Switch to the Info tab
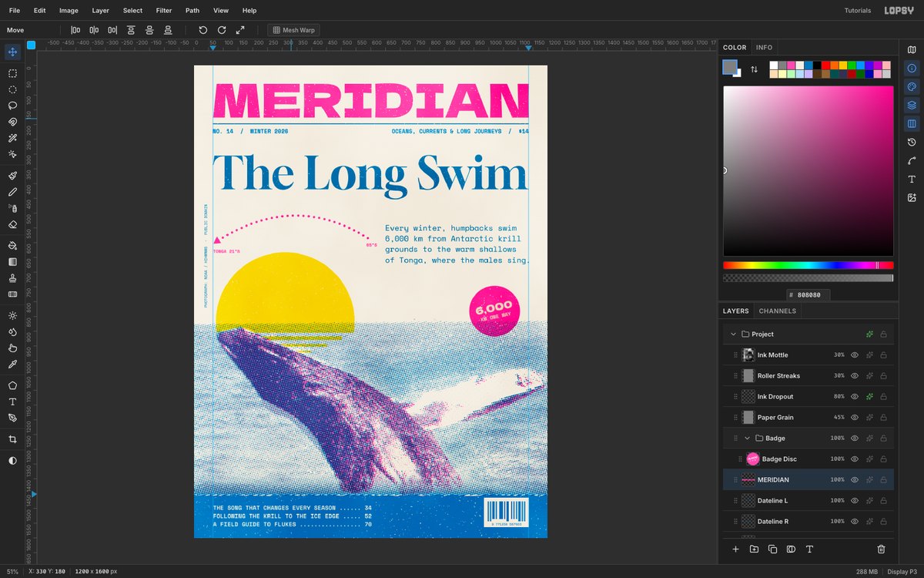Viewport: 924px width, 578px height. coord(764,48)
